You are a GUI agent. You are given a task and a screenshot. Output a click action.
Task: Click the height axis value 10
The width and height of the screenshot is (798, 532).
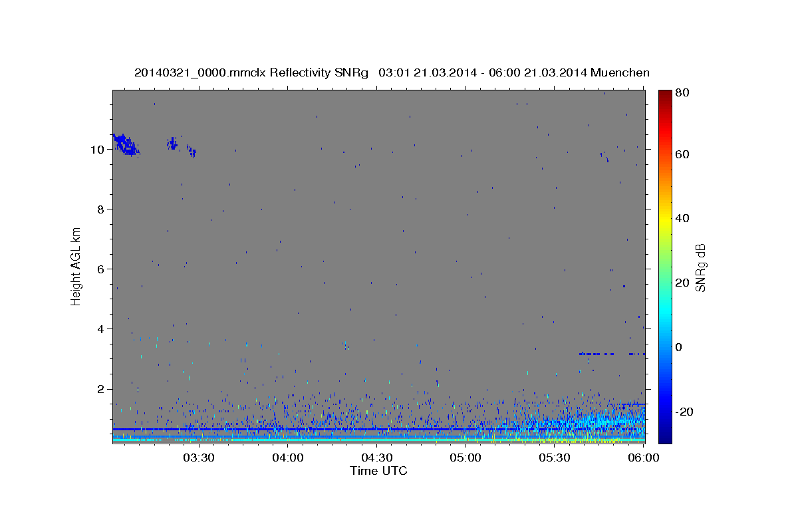[97, 150]
